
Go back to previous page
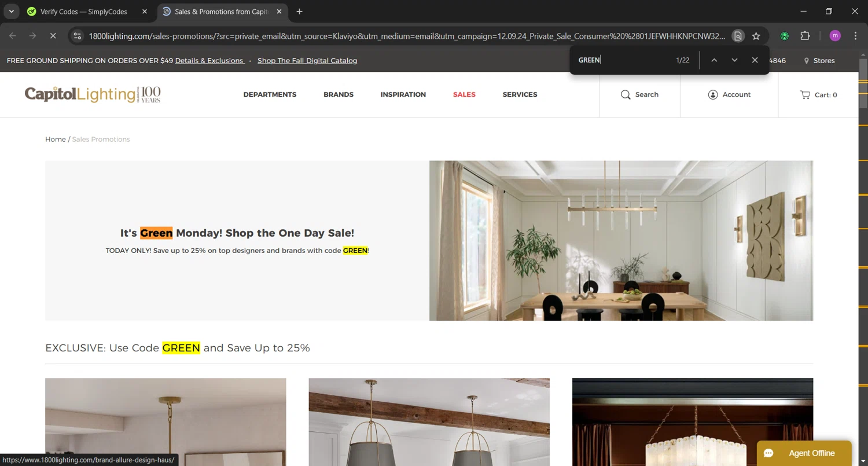tap(13, 36)
